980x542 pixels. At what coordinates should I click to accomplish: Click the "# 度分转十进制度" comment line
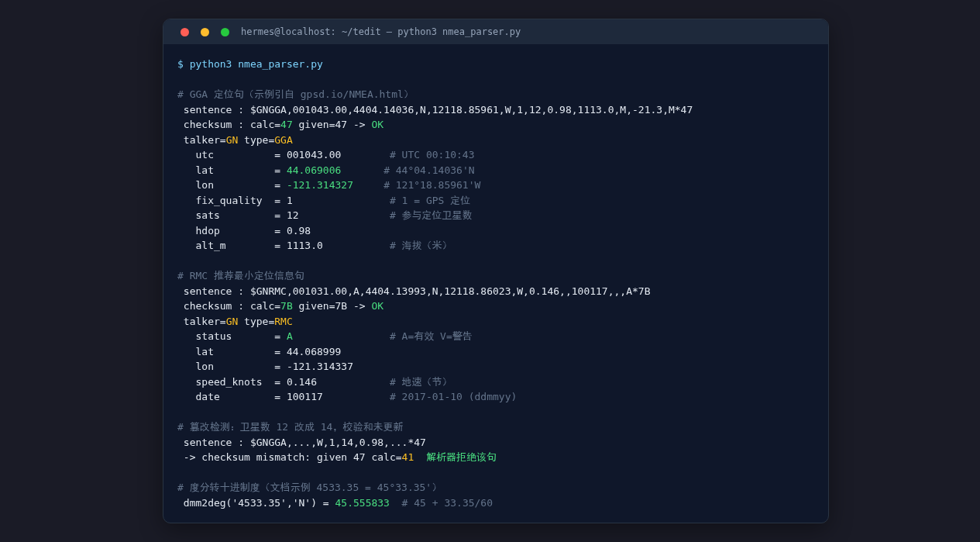310,488
